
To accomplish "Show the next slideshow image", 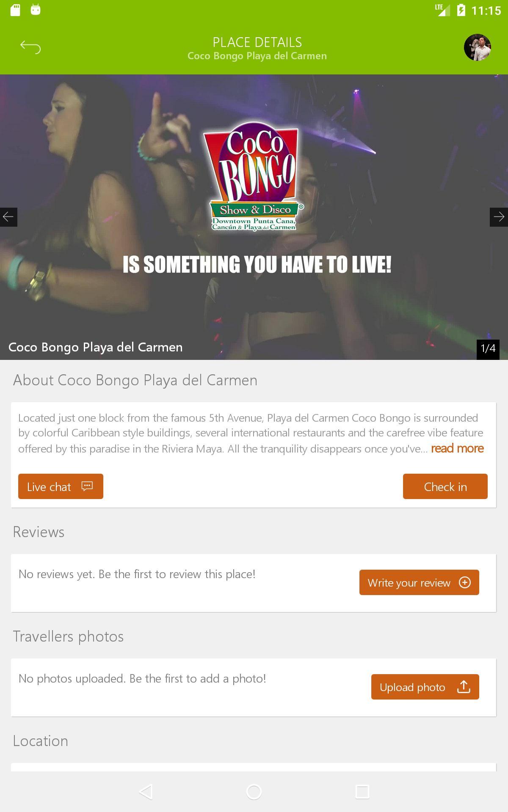I will (499, 217).
